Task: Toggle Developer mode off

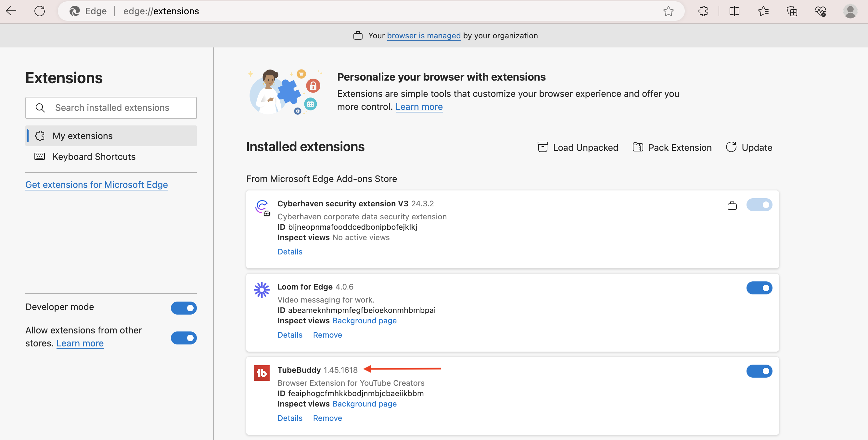Action: tap(184, 308)
